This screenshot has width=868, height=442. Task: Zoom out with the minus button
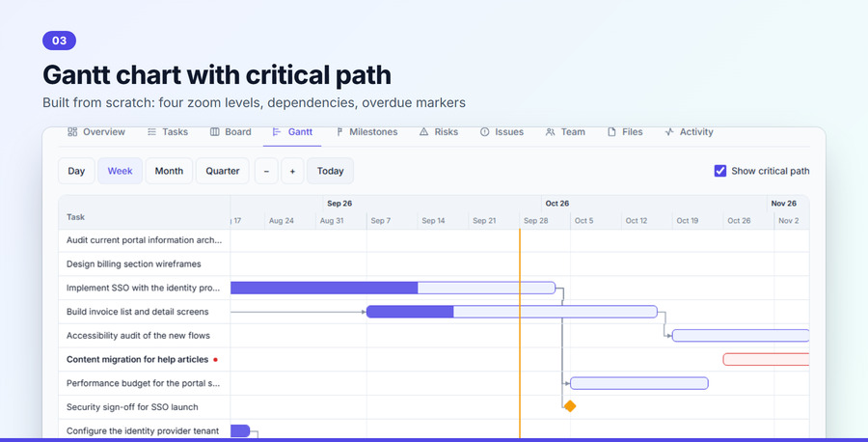click(x=266, y=171)
